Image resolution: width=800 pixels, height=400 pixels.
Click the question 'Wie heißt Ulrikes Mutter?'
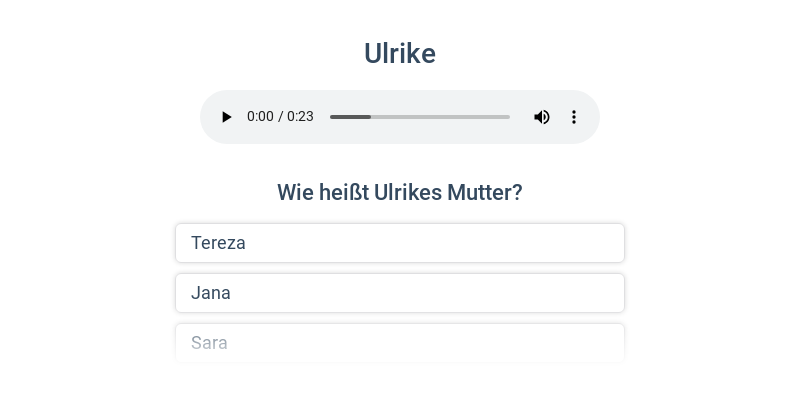click(400, 192)
